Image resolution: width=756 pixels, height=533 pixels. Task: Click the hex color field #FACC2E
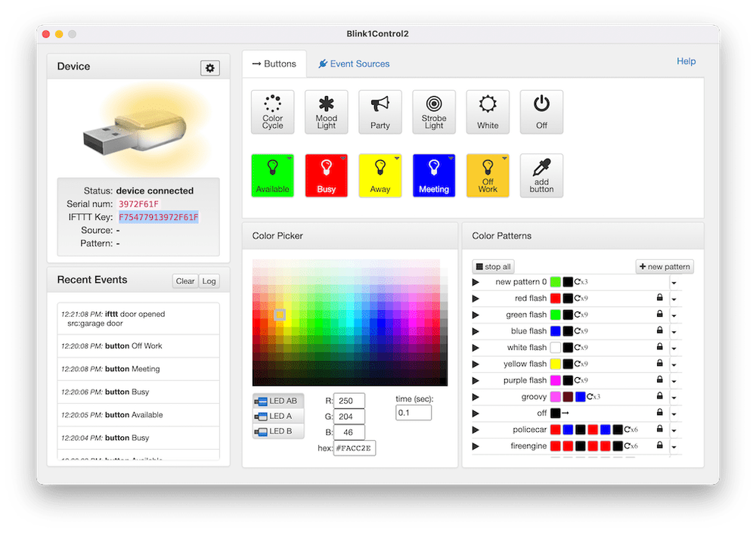(x=355, y=448)
